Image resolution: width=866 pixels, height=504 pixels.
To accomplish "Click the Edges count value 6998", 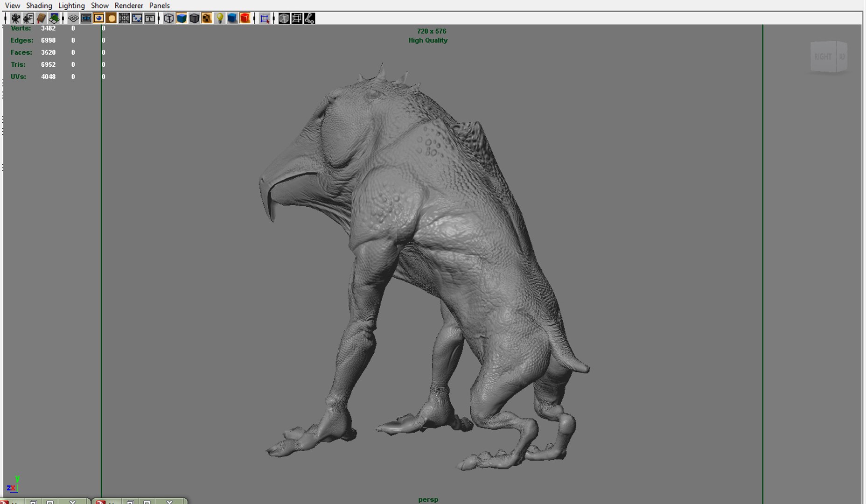I will (x=48, y=41).
